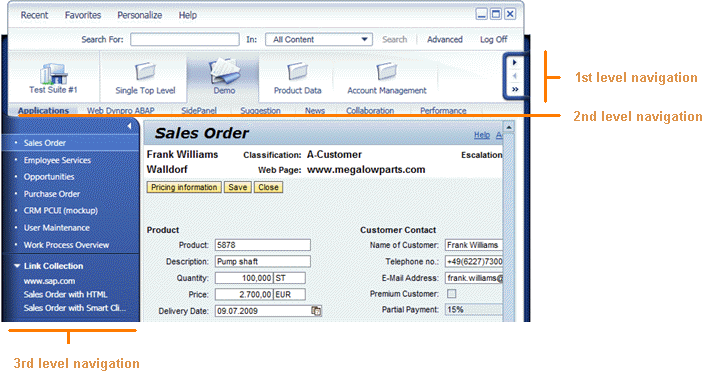Click the Delivery Date field 09.07.2009
The width and height of the screenshot is (709, 377).
point(263,311)
